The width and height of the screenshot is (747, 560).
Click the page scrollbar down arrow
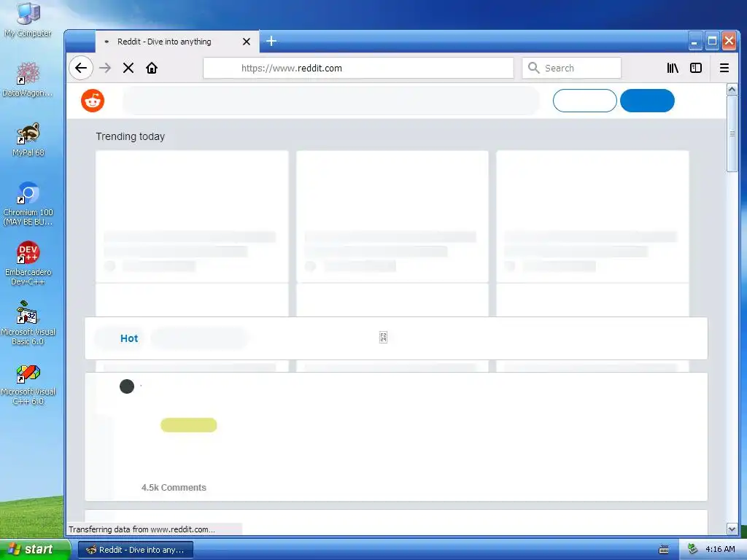pos(732,529)
